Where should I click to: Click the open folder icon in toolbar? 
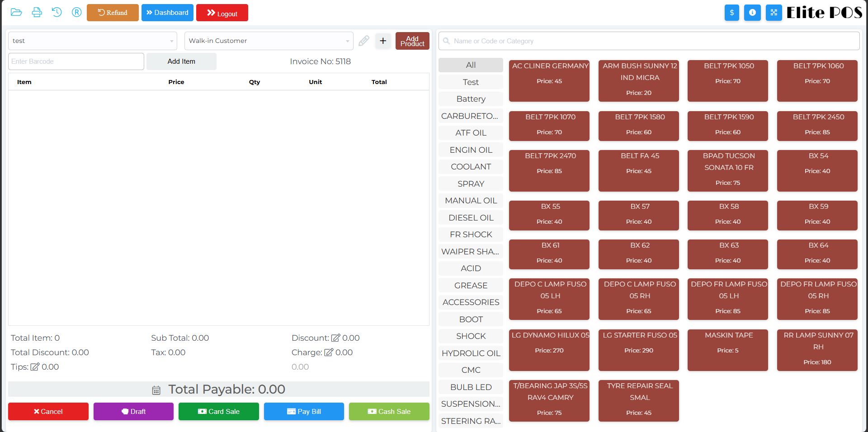(17, 12)
